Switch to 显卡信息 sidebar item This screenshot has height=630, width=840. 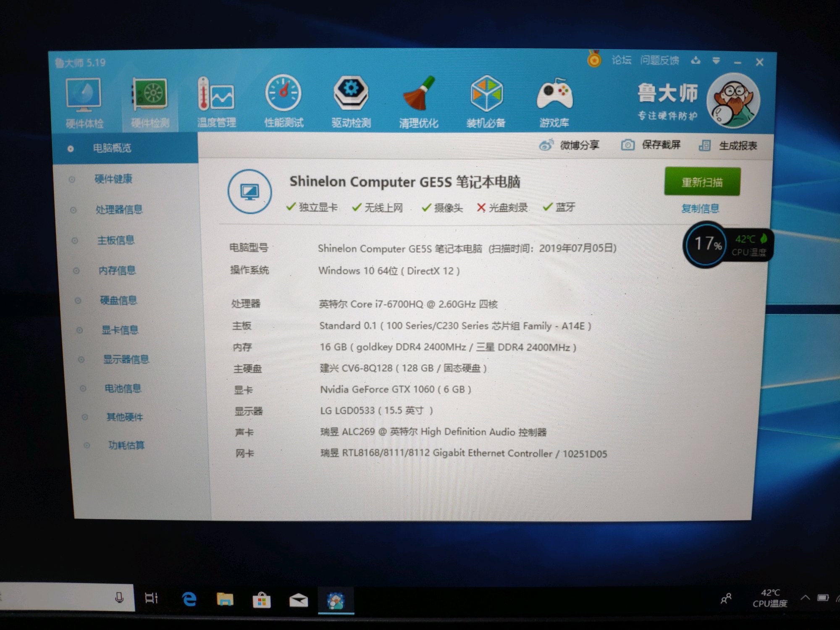point(120,330)
